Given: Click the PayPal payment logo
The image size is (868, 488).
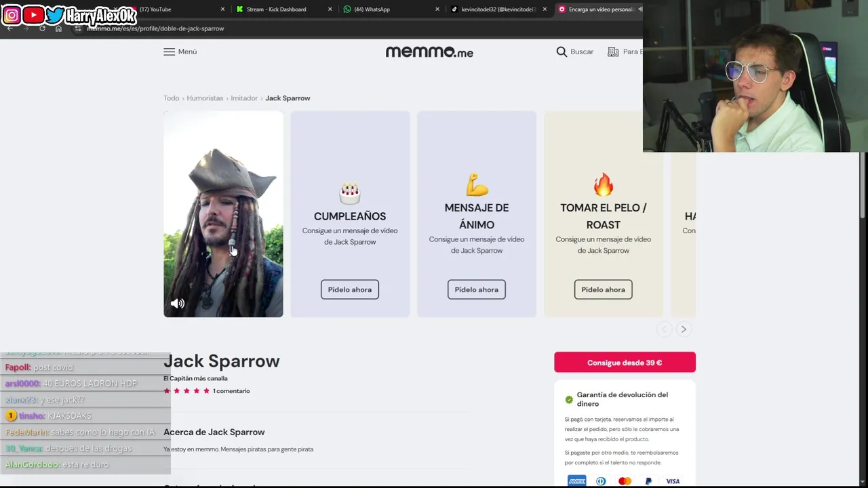Looking at the screenshot, I should click(648, 481).
